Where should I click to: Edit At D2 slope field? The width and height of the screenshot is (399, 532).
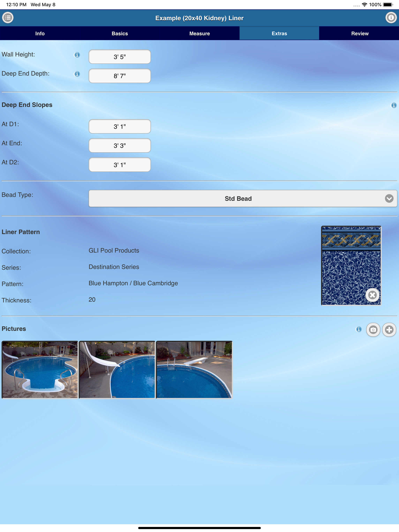coord(120,165)
